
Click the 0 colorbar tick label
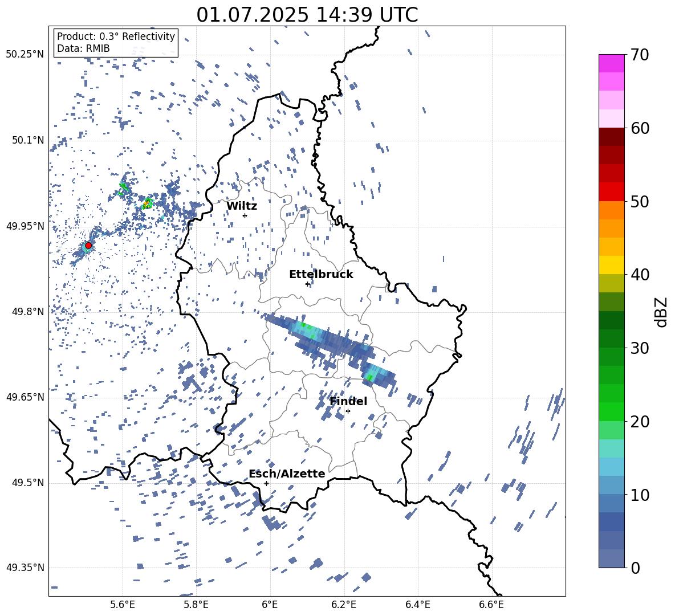click(635, 568)
